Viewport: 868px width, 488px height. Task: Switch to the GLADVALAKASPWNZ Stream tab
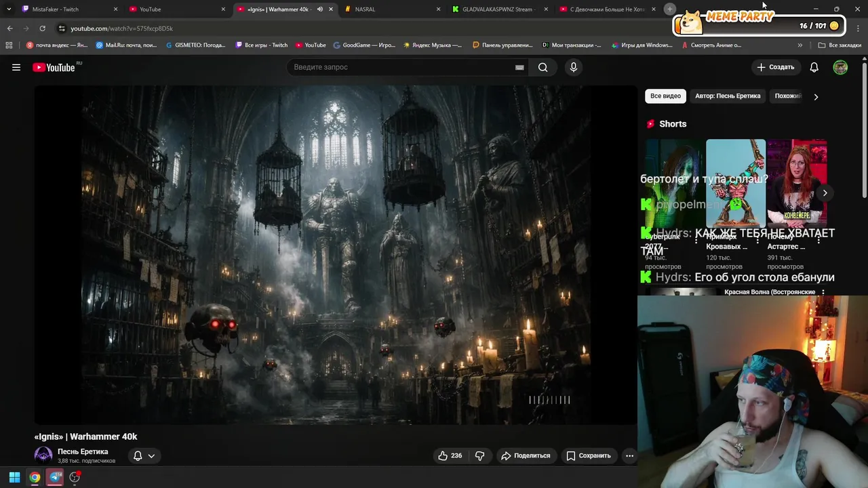pos(500,9)
